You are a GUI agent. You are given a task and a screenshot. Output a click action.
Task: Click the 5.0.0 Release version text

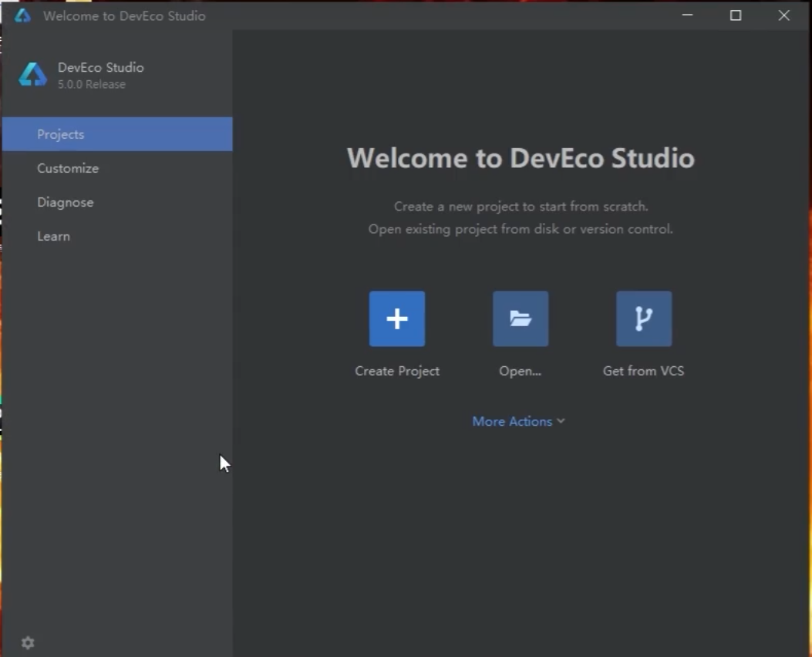pyautogui.click(x=91, y=84)
